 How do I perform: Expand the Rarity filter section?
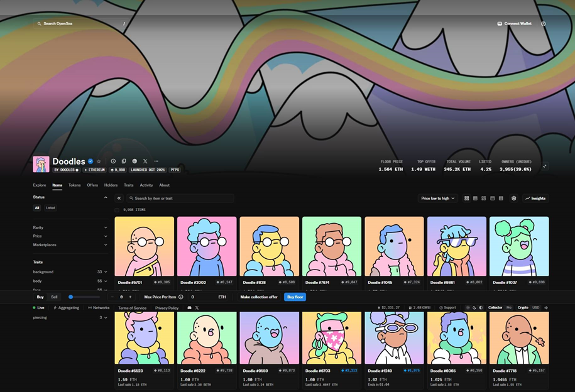(70, 227)
